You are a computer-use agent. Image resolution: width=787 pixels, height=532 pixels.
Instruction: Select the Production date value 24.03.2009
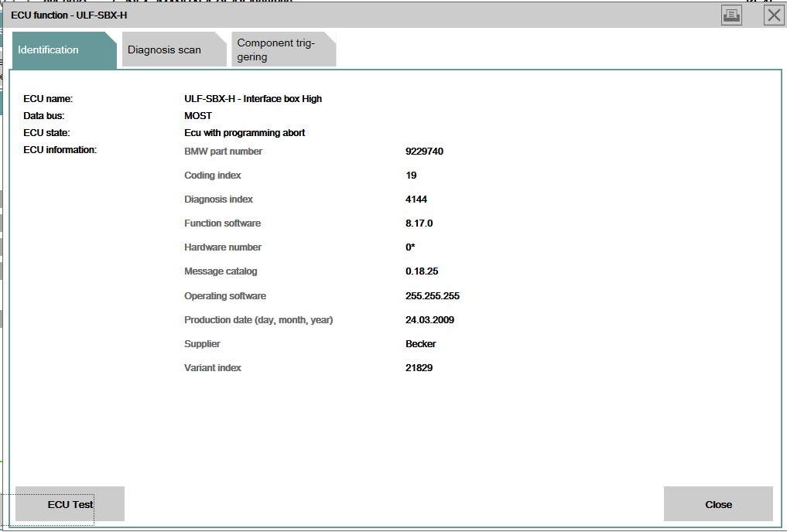click(429, 320)
